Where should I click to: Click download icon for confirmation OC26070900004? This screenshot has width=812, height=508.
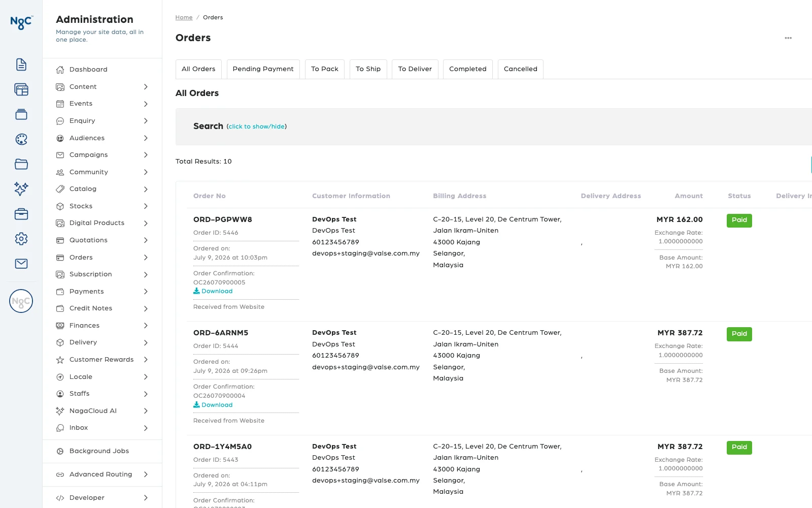click(196, 405)
